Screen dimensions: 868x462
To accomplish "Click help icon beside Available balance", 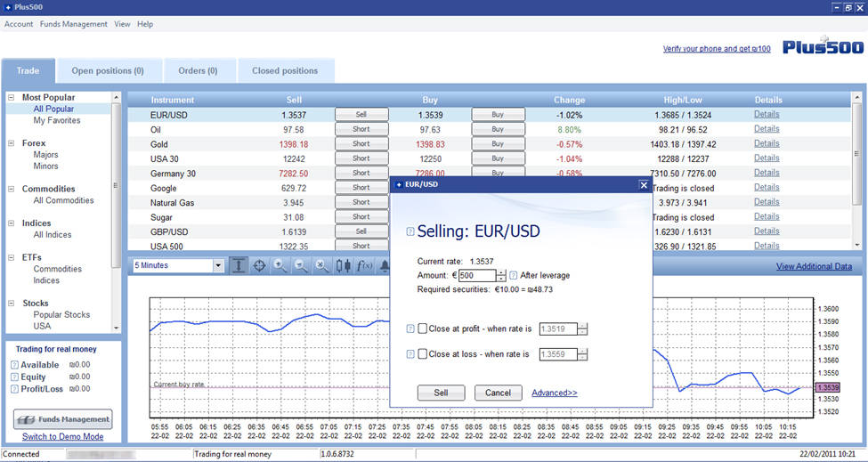I will 14,365.
